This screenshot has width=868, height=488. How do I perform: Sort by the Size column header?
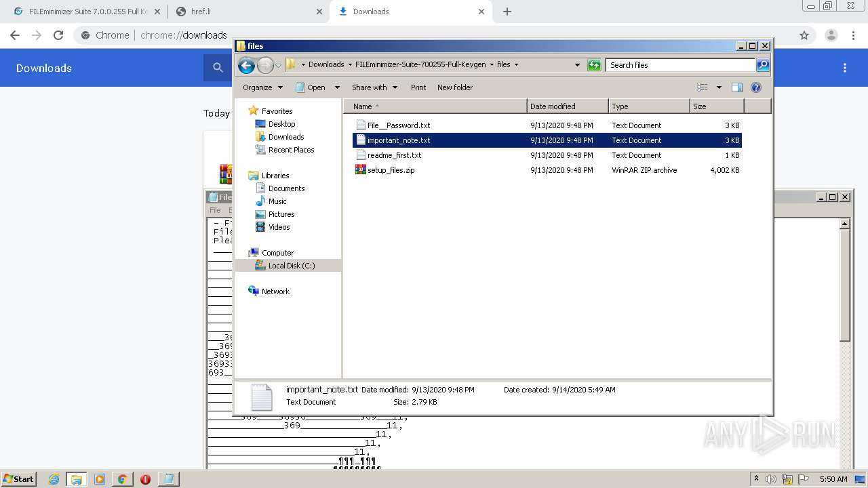[717, 106]
